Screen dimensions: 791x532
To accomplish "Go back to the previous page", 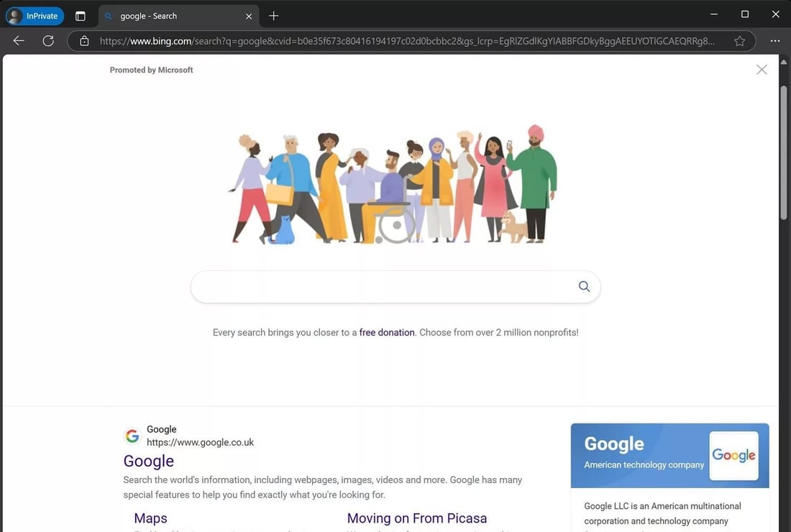I will coord(19,41).
